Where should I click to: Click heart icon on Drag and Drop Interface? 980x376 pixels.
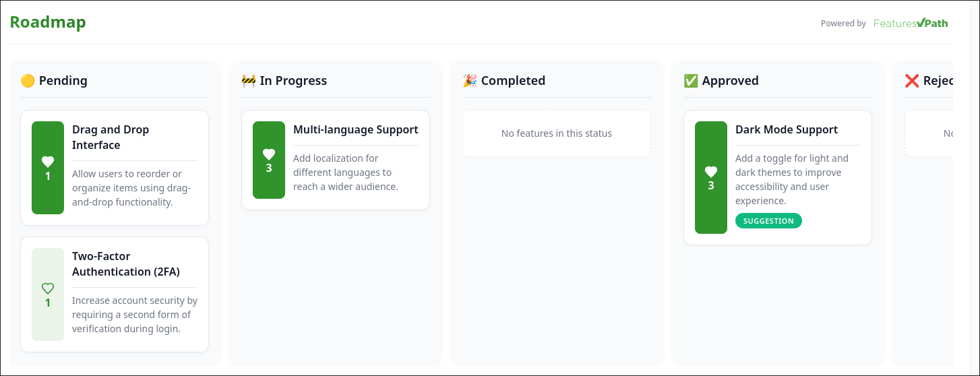[48, 162]
